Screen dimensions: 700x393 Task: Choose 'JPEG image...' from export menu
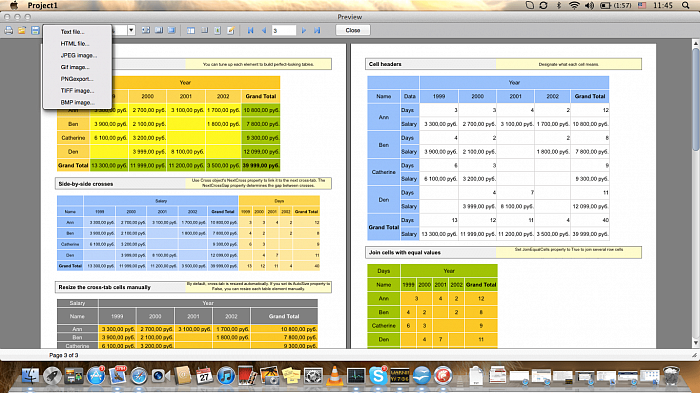point(79,55)
